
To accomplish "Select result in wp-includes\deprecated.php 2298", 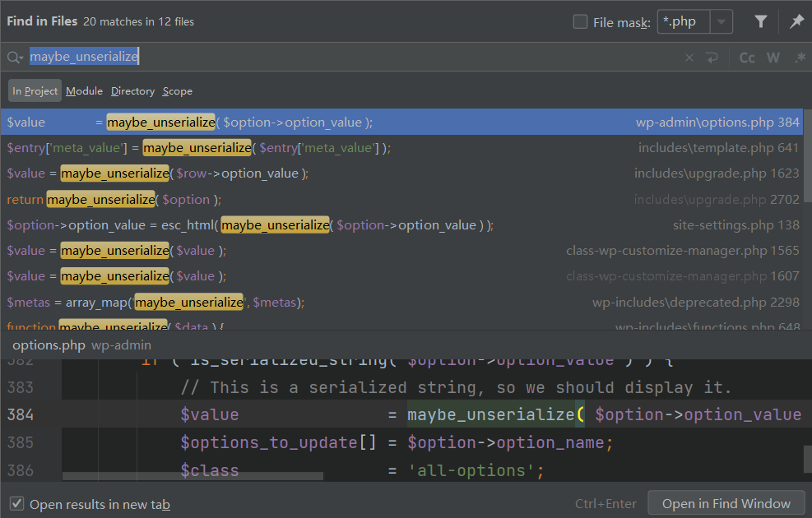I will [x=401, y=303].
